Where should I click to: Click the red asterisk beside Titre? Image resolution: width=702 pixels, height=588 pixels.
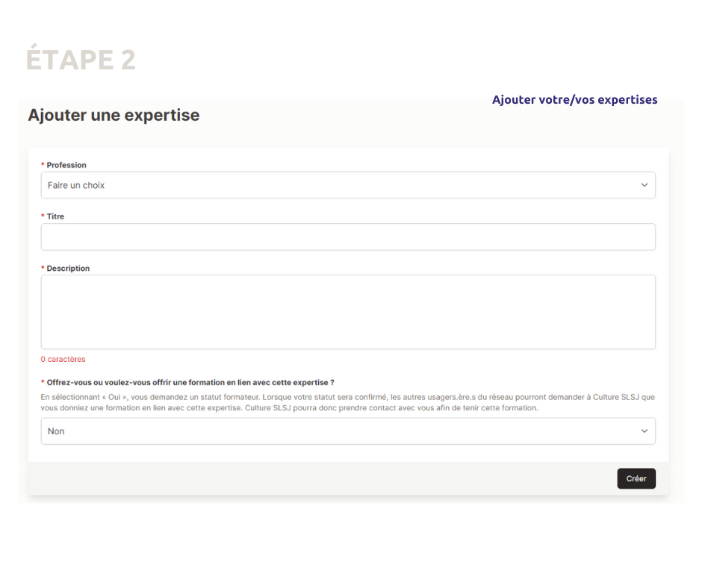(43, 217)
